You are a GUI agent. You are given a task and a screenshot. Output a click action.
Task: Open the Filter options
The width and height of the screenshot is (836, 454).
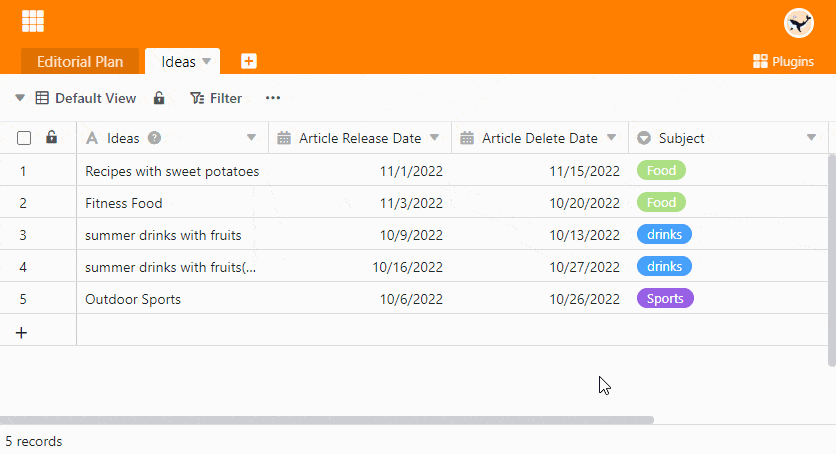click(216, 98)
